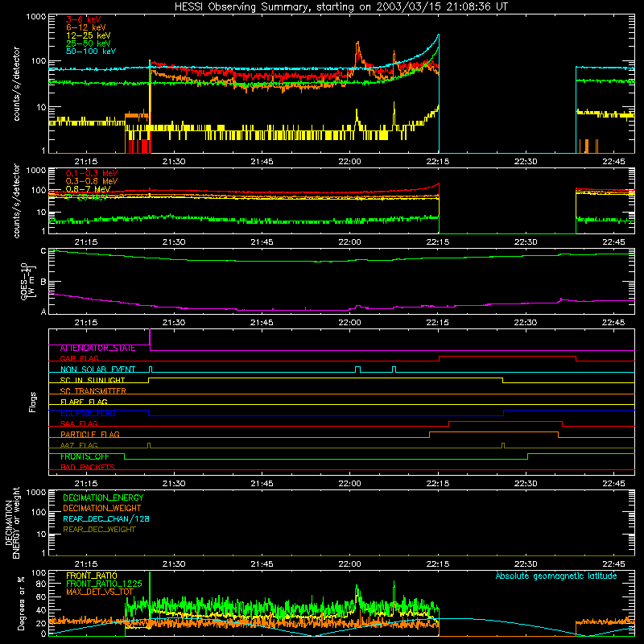Select the '25-50 keV' legend label

click(x=89, y=43)
